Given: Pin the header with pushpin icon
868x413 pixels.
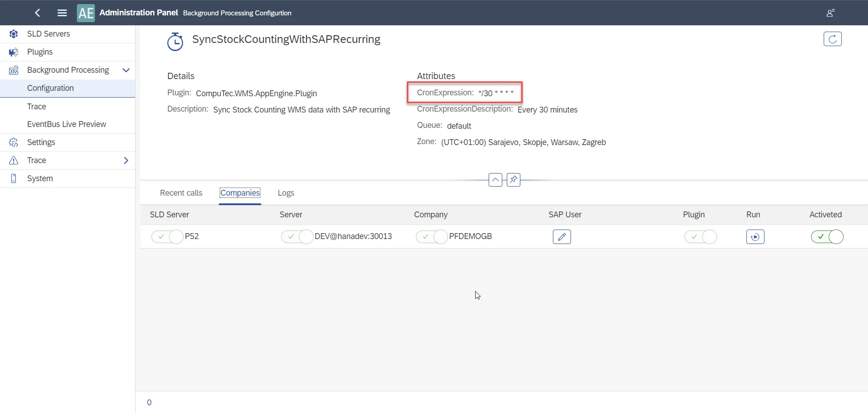Looking at the screenshot, I should pos(513,180).
